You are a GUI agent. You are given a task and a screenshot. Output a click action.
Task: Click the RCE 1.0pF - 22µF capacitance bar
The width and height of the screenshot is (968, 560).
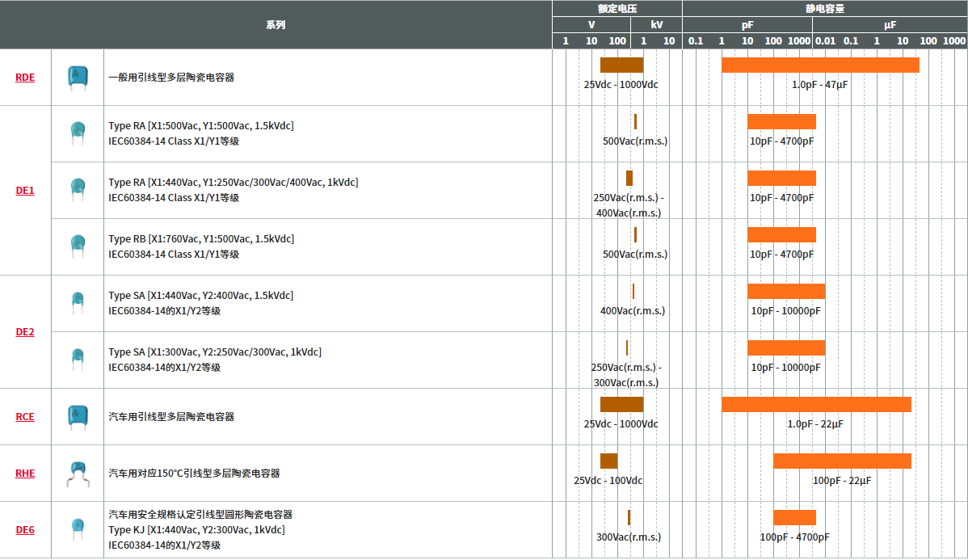click(816, 404)
